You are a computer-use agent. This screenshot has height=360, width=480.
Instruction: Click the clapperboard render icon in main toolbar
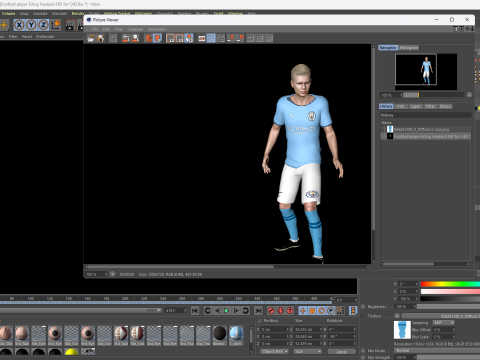(70, 25)
